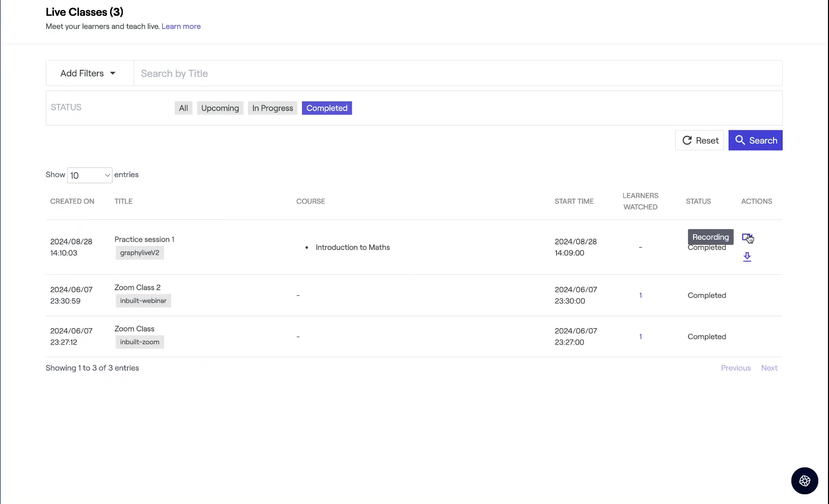This screenshot has width=829, height=504.
Task: Click the Practice session 1 title
Action: [x=144, y=239]
